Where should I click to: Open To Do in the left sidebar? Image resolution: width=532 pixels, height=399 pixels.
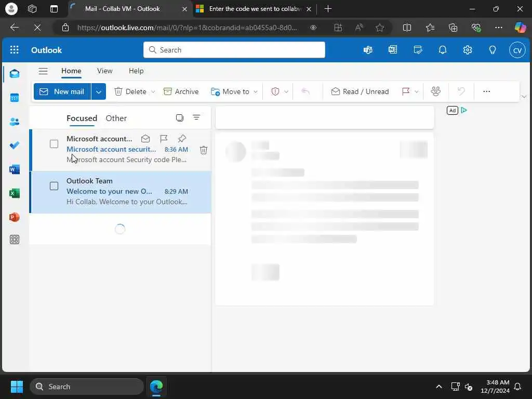click(15, 145)
